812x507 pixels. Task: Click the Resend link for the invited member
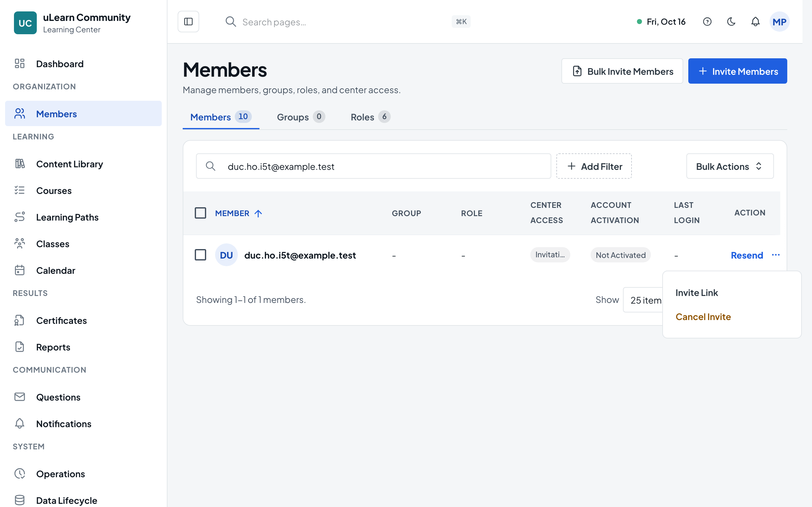[x=747, y=255]
